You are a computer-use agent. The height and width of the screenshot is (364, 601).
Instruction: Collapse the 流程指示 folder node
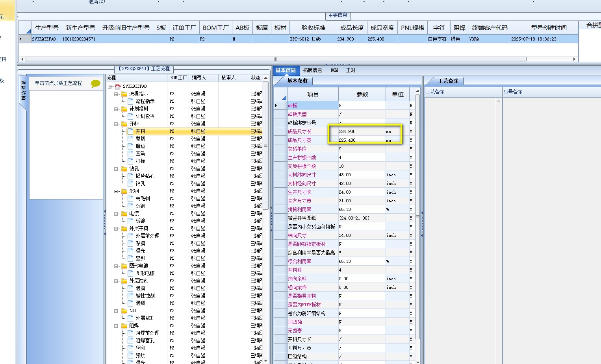pyautogui.click(x=117, y=94)
